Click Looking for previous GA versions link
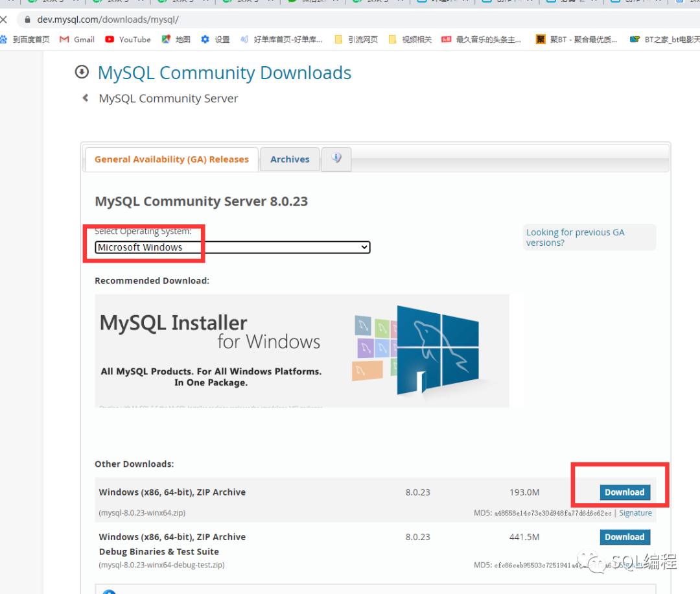The image size is (700, 594). pyautogui.click(x=575, y=237)
